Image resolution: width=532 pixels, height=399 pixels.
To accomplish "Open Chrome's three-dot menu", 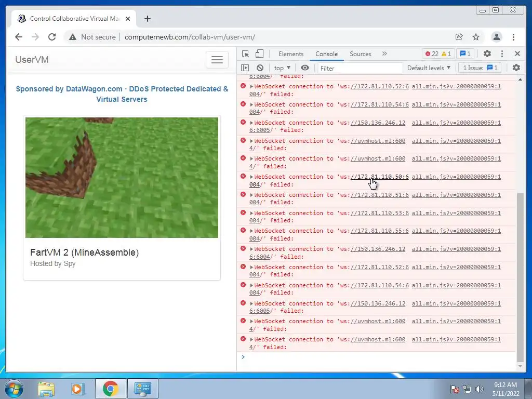I will pos(513,37).
